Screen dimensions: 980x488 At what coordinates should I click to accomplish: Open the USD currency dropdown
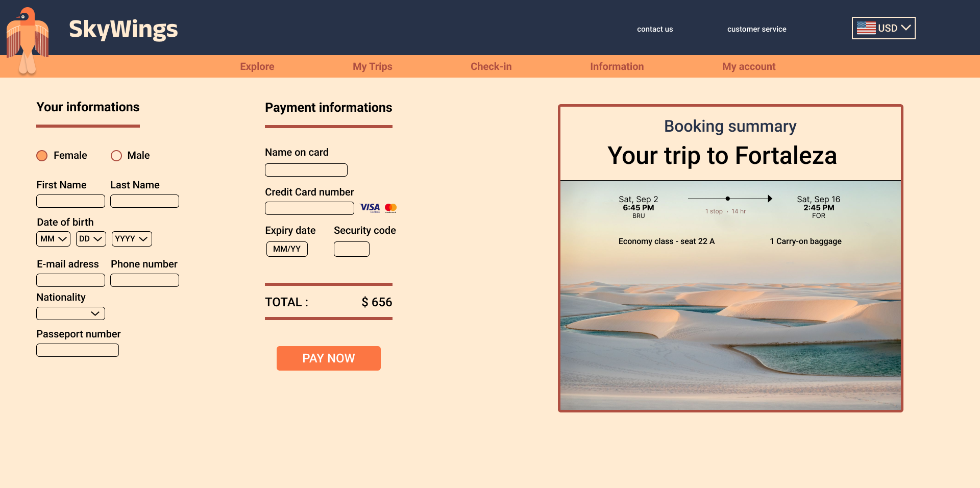(884, 28)
